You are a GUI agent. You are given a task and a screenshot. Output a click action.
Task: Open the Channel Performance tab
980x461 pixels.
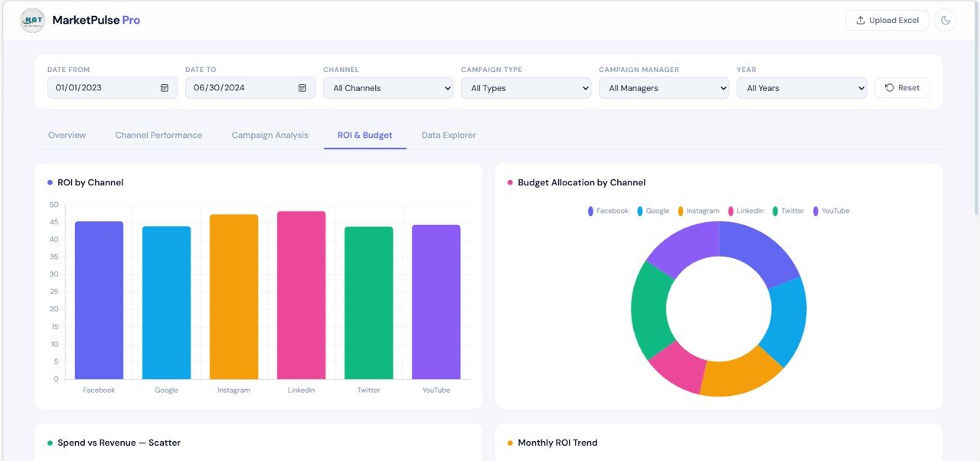tap(158, 135)
